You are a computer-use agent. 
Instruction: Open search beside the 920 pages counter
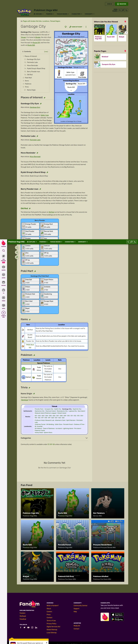pyautogui.click(x=120, y=10)
